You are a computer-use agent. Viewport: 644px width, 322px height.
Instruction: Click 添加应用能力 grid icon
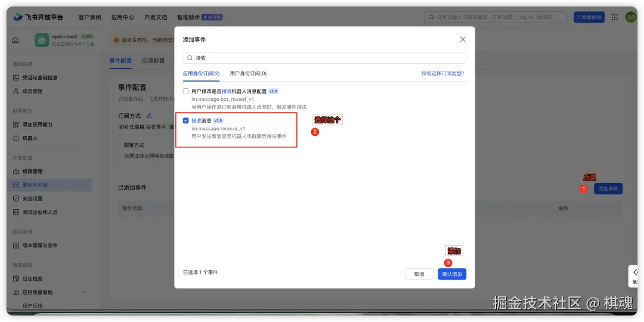(16, 125)
